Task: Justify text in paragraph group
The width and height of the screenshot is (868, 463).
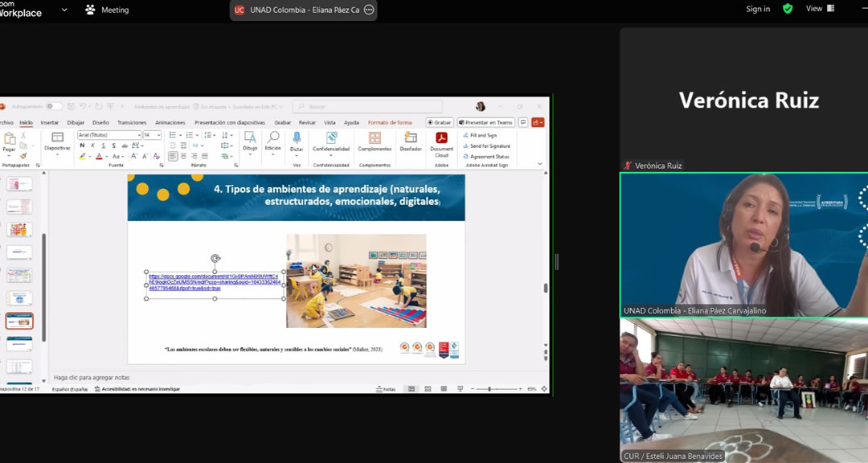Action: pos(204,157)
